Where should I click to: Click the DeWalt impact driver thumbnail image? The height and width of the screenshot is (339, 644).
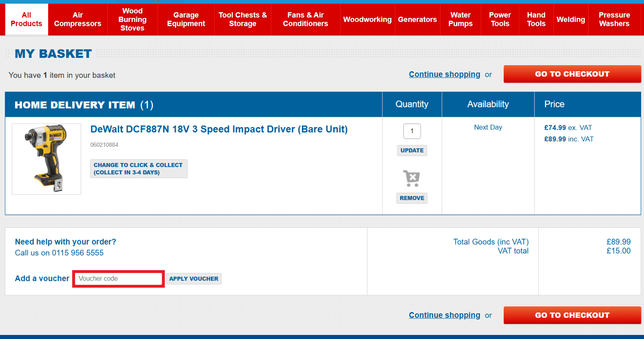click(x=46, y=159)
